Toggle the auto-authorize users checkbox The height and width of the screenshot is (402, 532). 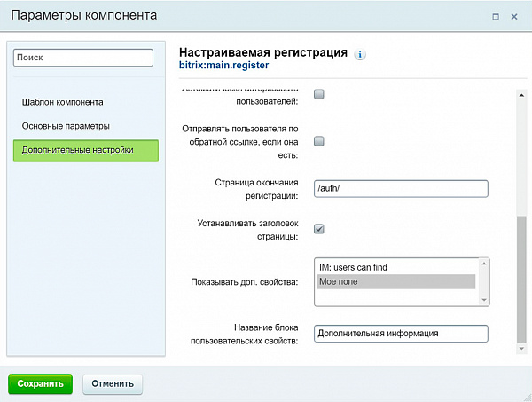tap(319, 94)
